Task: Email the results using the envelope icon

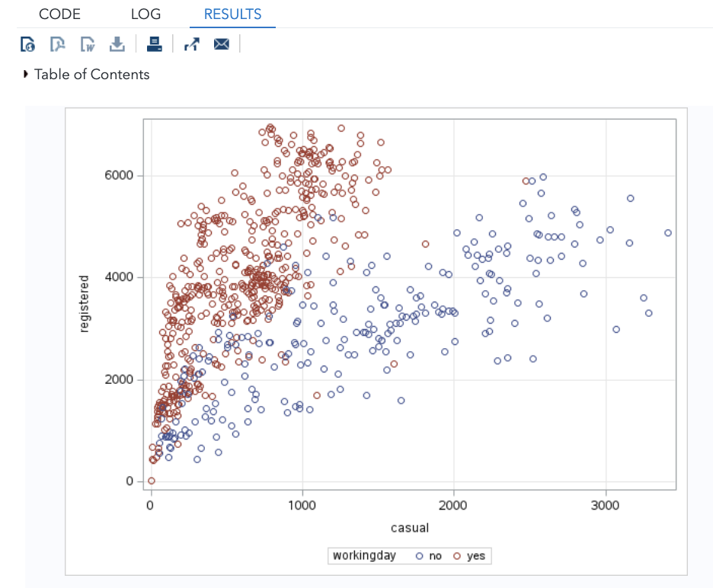Action: (x=221, y=44)
